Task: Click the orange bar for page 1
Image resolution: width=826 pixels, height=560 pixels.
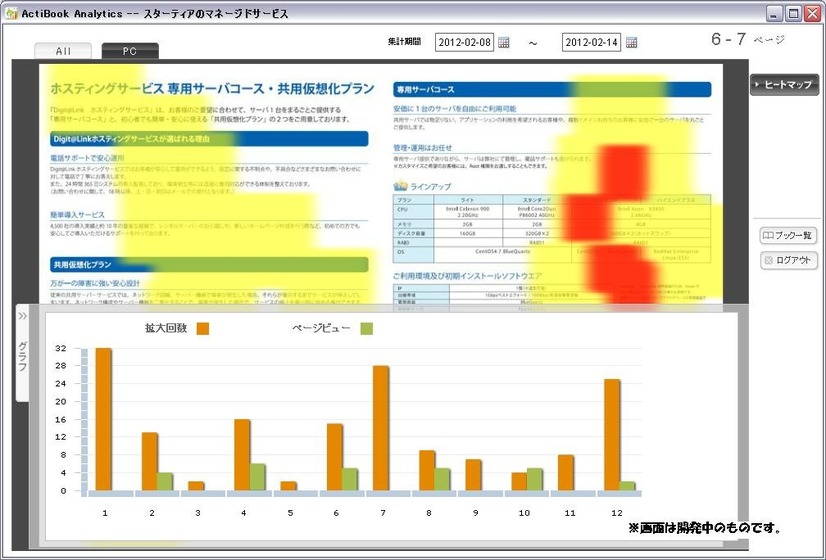Action: [103, 419]
